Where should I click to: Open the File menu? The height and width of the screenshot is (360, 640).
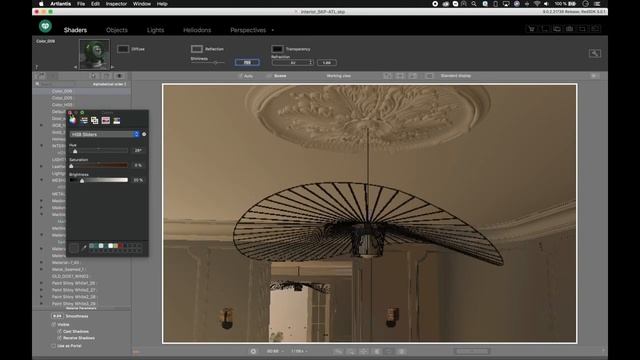click(x=81, y=4)
